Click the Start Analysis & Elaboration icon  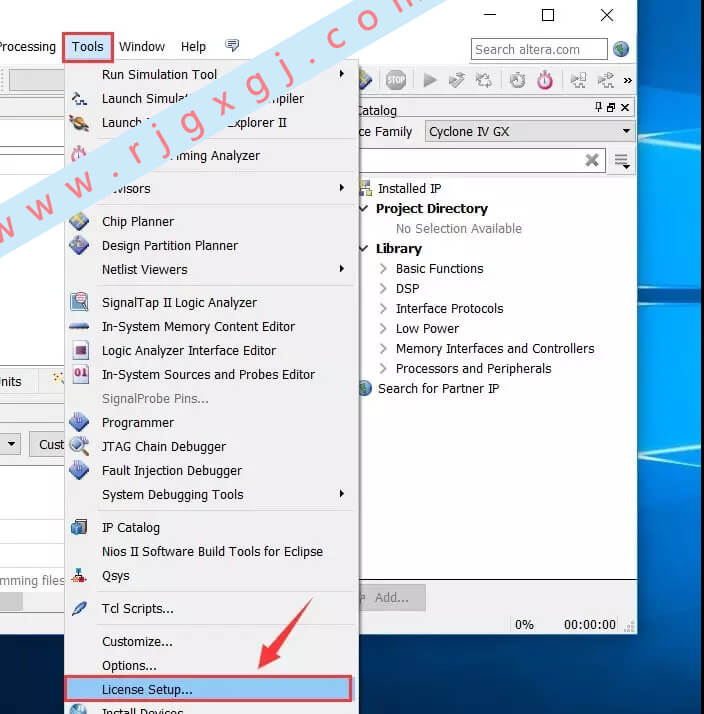tap(456, 80)
